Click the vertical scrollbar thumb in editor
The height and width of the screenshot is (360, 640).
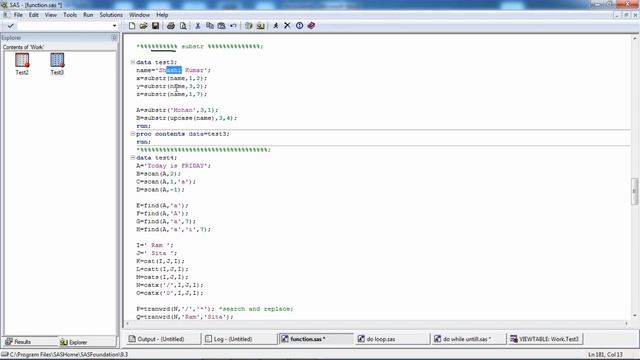coord(635,191)
